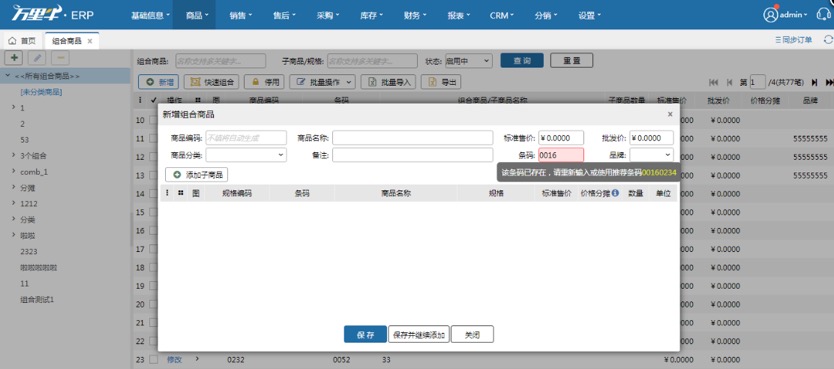Viewport: 834px width, 369px height.
Task: Expand row 23 details arrow
Action: (197, 359)
